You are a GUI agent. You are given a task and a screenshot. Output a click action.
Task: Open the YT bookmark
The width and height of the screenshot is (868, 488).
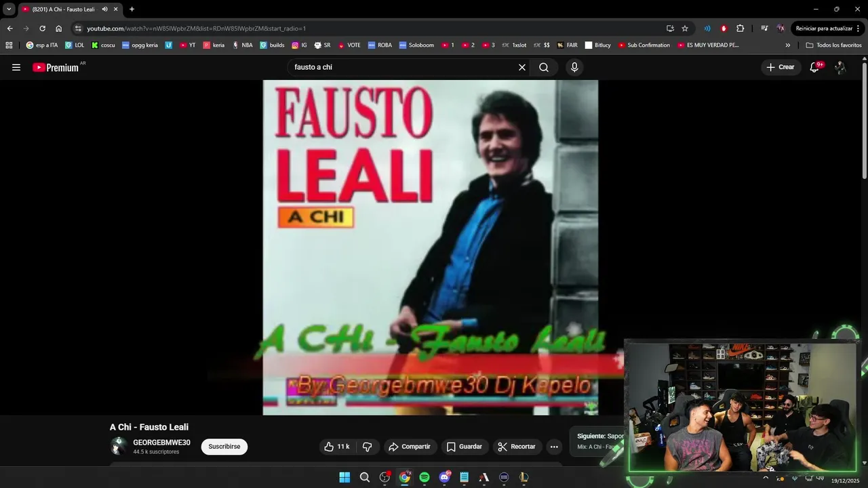click(x=188, y=45)
